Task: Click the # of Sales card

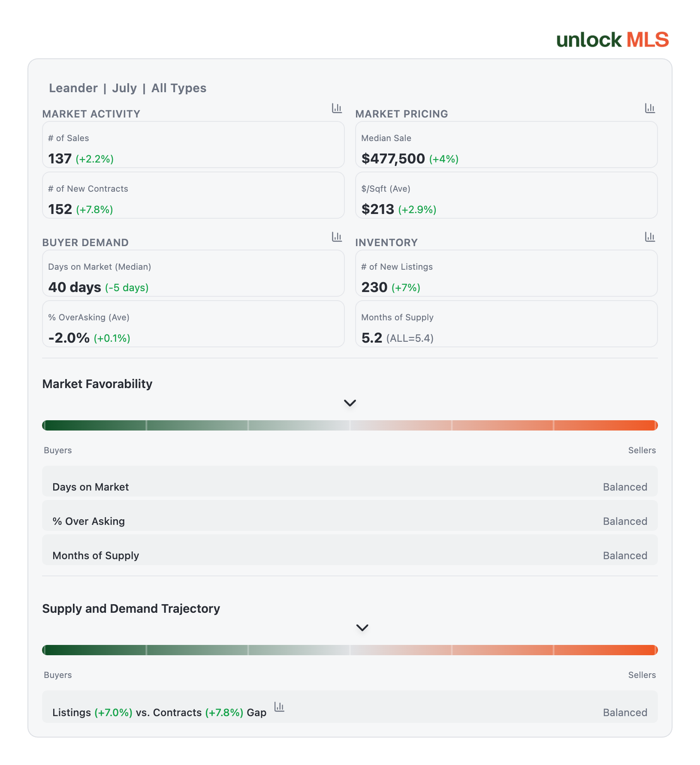Action: (x=193, y=145)
